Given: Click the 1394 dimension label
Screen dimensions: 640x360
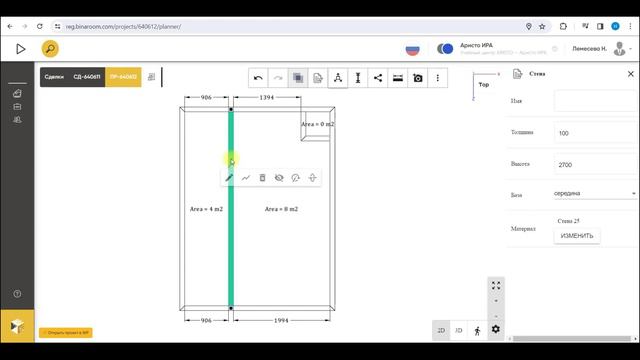Looking at the screenshot, I should tap(267, 98).
